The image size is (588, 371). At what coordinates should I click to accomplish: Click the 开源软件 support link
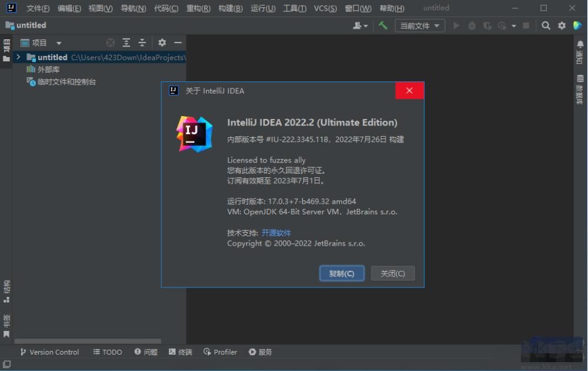(x=276, y=232)
